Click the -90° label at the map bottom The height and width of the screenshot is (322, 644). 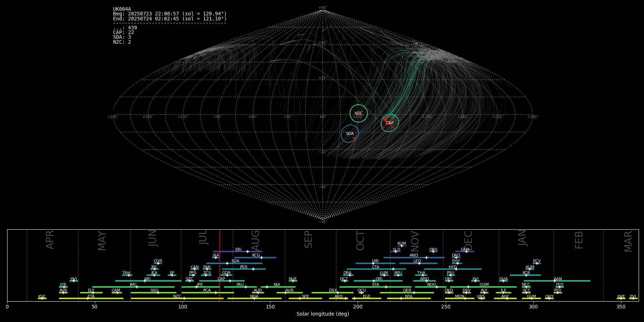[x=323, y=222]
